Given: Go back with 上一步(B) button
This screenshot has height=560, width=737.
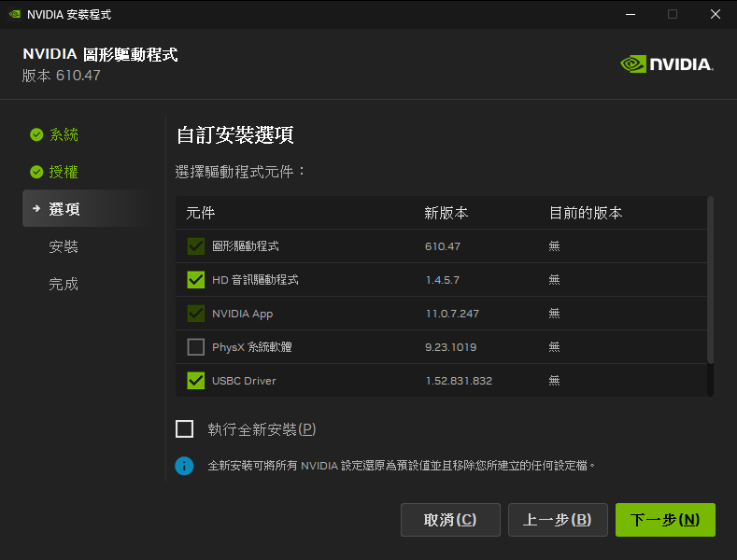Looking at the screenshot, I should tap(558, 520).
